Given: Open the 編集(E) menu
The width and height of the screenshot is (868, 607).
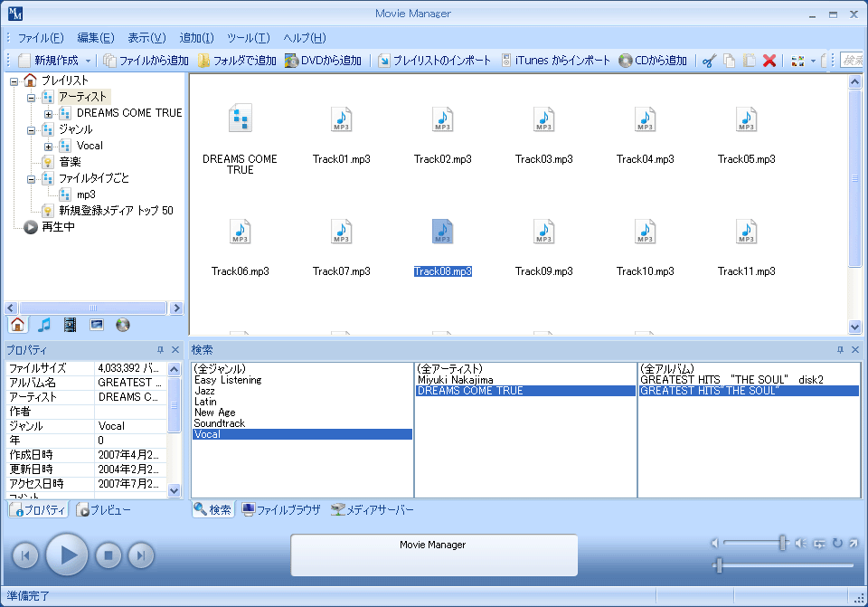Looking at the screenshot, I should (x=96, y=38).
